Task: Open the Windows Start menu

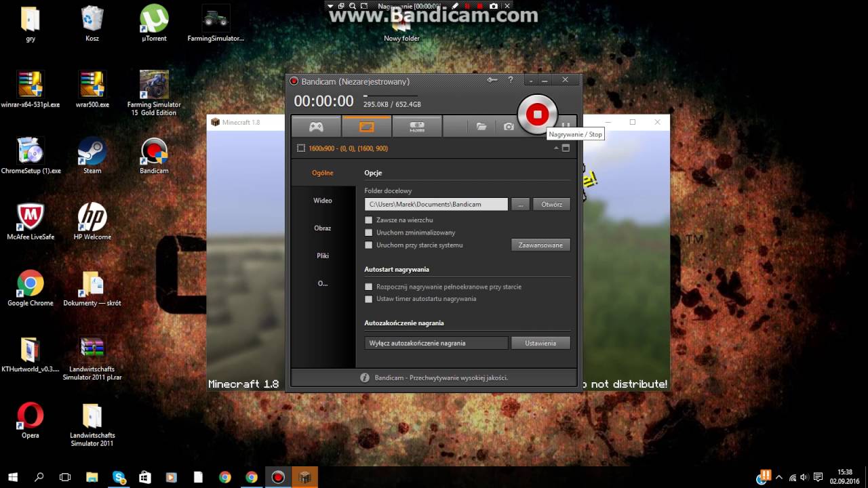Action: [x=13, y=477]
